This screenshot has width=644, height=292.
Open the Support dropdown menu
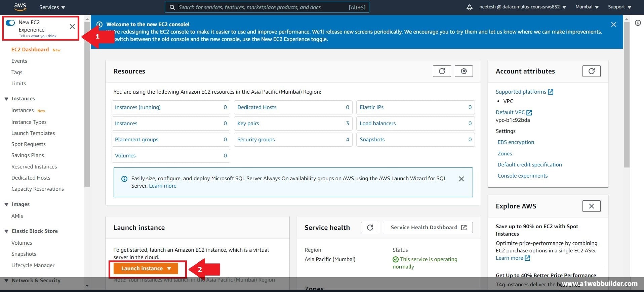click(619, 7)
